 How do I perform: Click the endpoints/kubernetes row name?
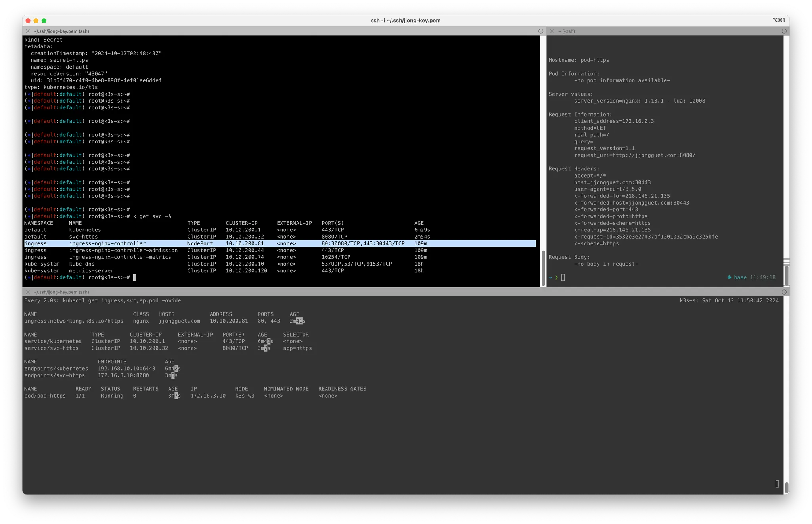pyautogui.click(x=56, y=368)
